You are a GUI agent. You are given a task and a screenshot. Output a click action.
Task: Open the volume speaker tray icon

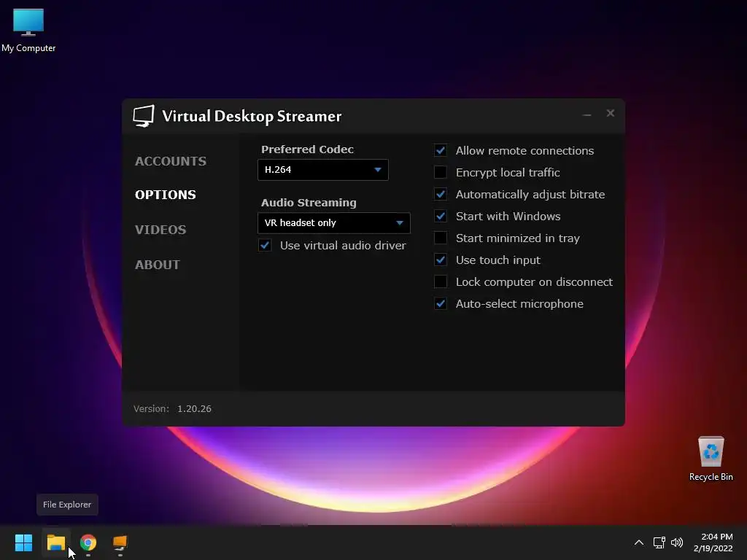[x=676, y=542]
